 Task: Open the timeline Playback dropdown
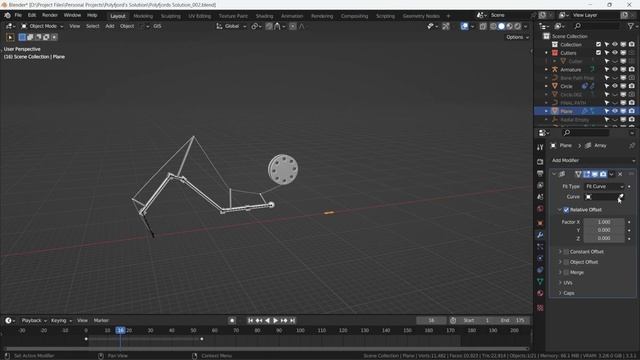pos(34,321)
